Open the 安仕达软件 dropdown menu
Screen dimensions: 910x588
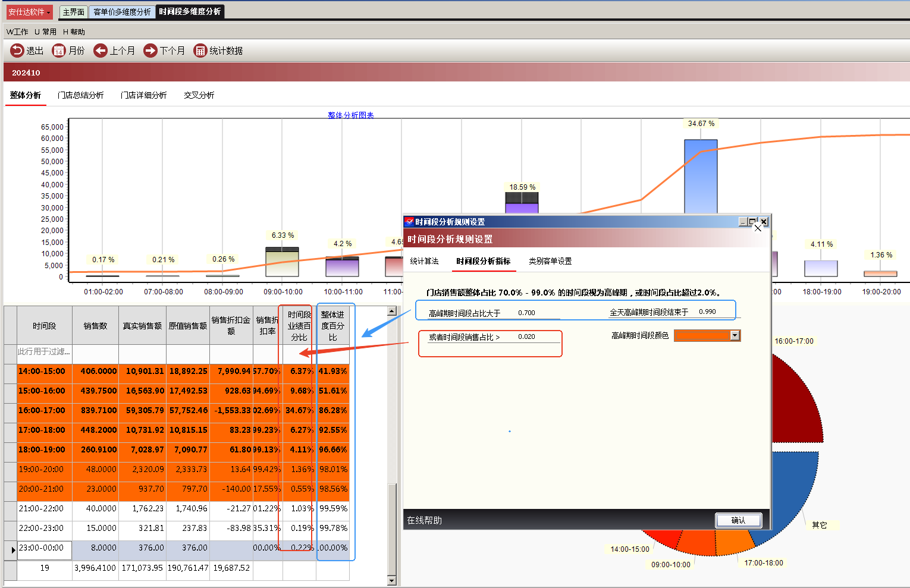click(x=30, y=12)
